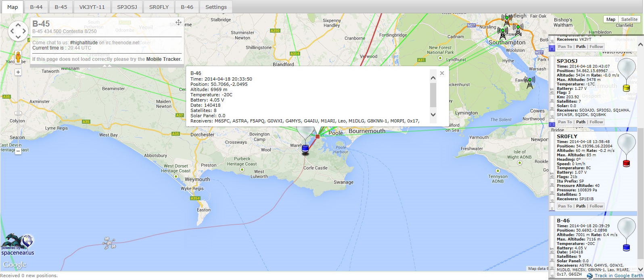Screen dimensions: 644x280
Task: Toggle Path for SR0FLY
Action: tap(581, 206)
